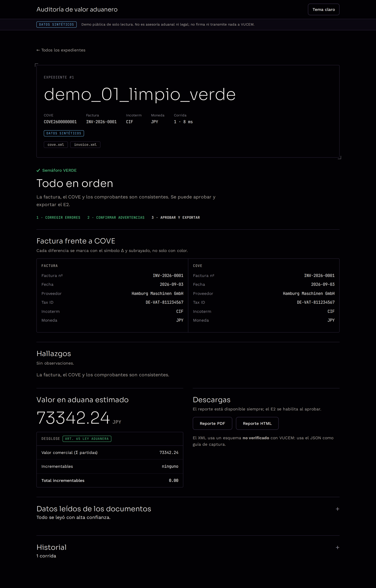Click the Datos sintéticos badge in top banner
This screenshot has height=588, width=376.
point(56,24)
